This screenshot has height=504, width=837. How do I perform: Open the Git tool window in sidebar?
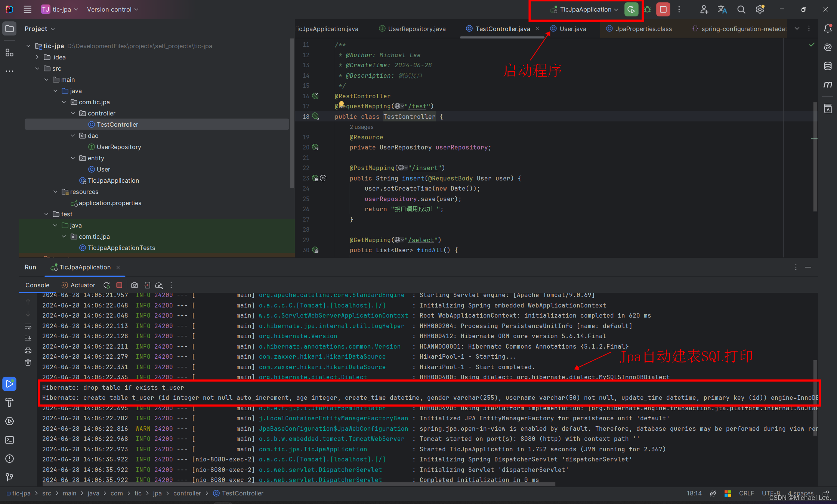pos(10,477)
